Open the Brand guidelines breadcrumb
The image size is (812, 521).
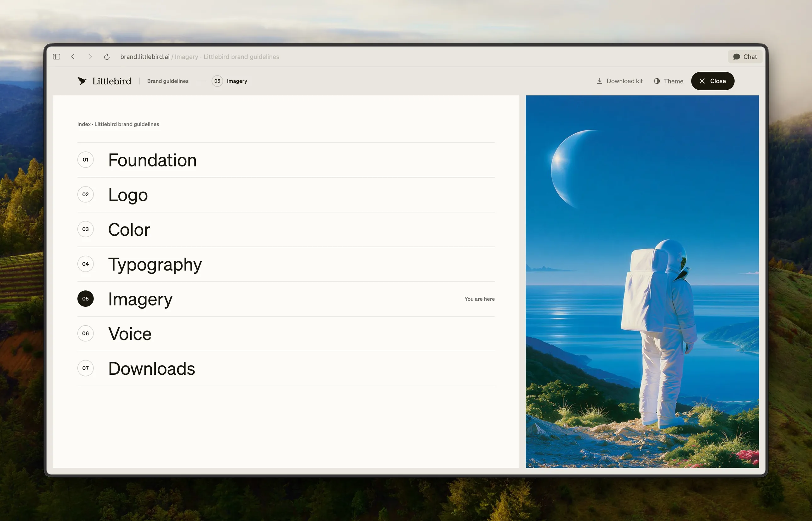[x=168, y=81]
